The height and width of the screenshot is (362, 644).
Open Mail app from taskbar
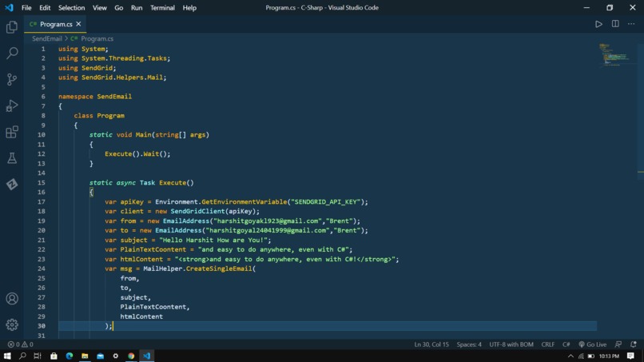(x=100, y=356)
